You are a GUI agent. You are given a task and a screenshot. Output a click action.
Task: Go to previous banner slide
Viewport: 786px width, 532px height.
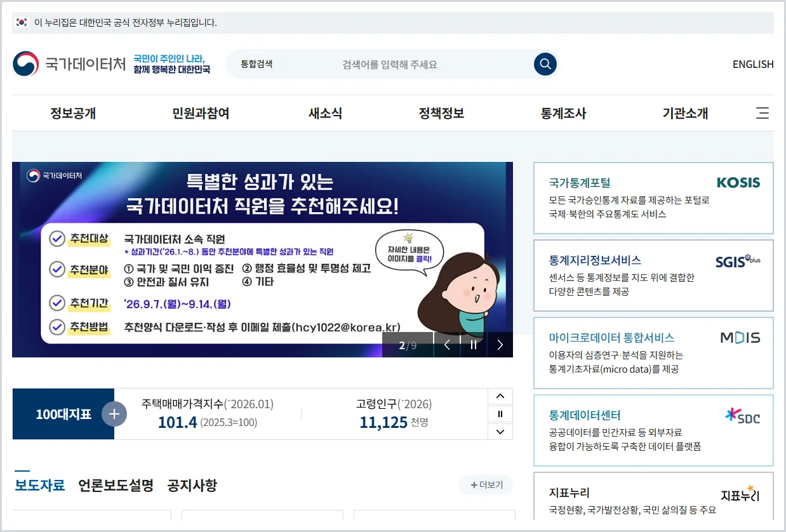(x=447, y=345)
